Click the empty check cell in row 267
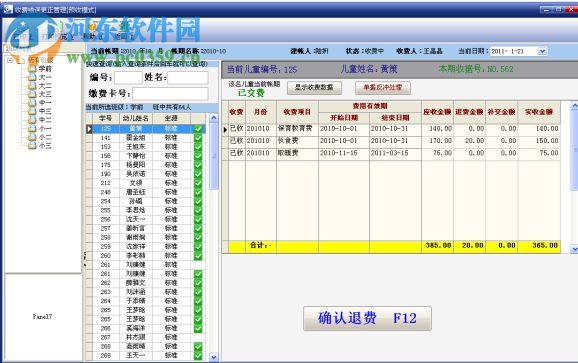 click(x=198, y=337)
